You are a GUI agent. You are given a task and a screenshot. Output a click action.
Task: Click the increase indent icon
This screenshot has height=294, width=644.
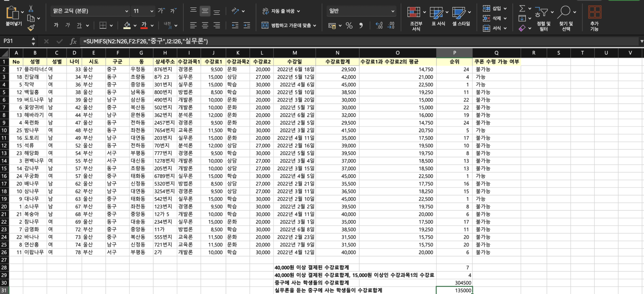point(247,25)
